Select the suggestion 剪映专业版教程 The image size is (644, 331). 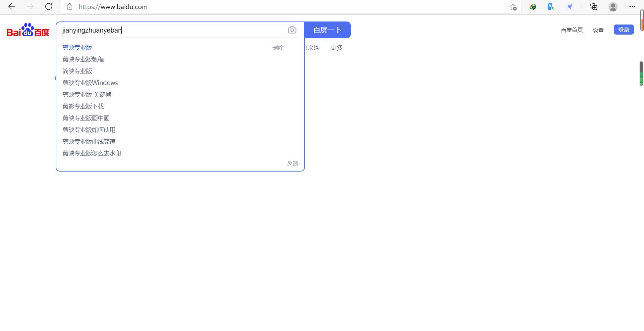(x=83, y=59)
